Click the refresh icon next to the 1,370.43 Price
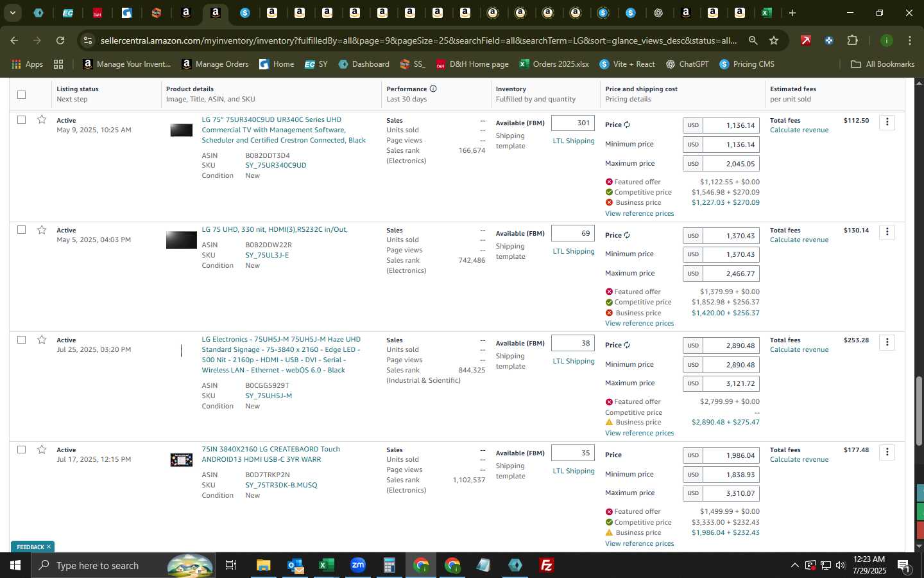Screen dimensions: 924x578 (627, 235)
